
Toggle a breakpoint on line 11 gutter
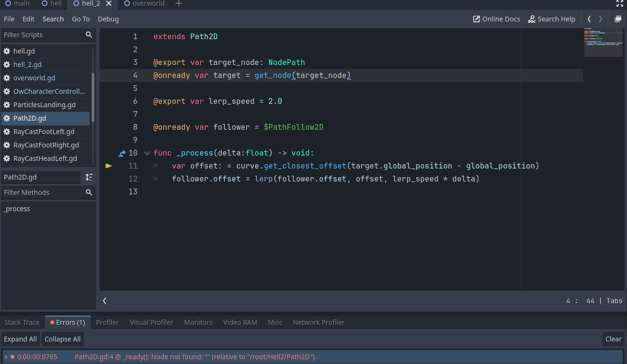[x=108, y=165]
